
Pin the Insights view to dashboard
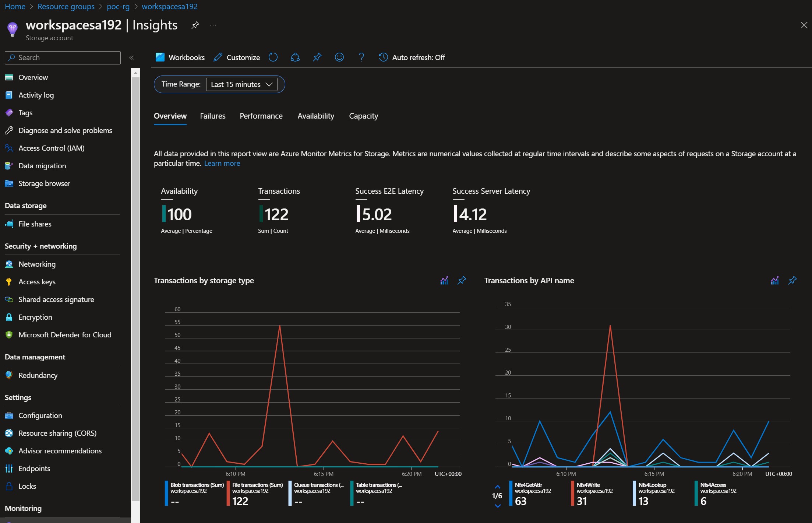[317, 57]
